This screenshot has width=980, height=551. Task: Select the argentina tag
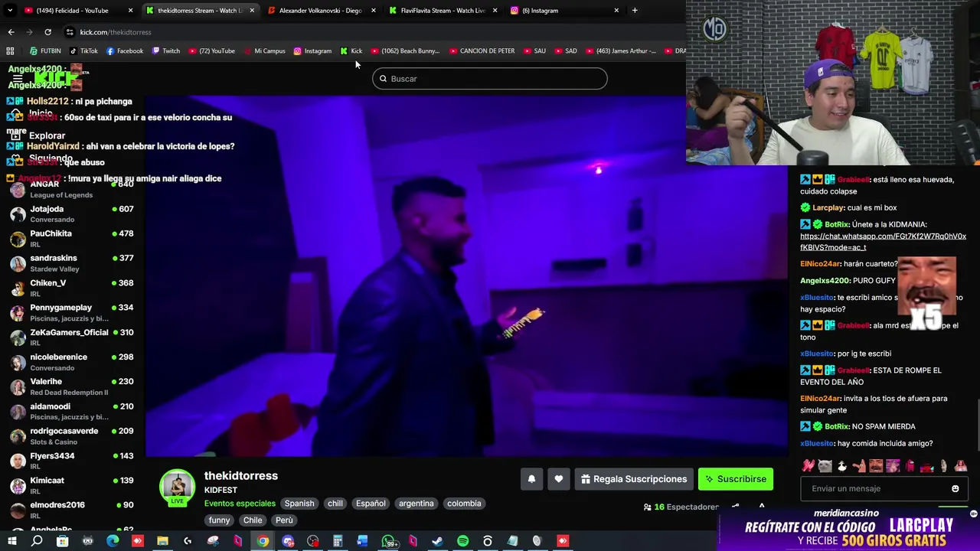(x=416, y=504)
